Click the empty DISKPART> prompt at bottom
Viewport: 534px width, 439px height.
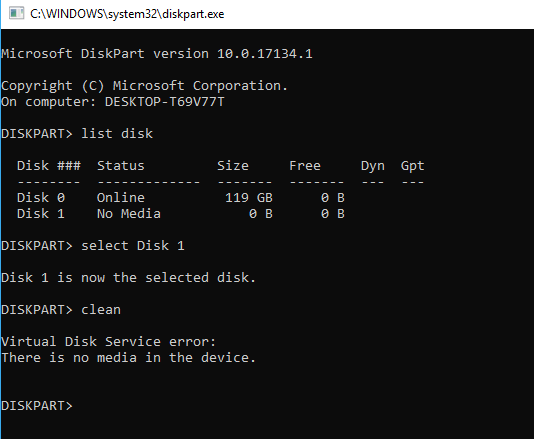coord(37,406)
